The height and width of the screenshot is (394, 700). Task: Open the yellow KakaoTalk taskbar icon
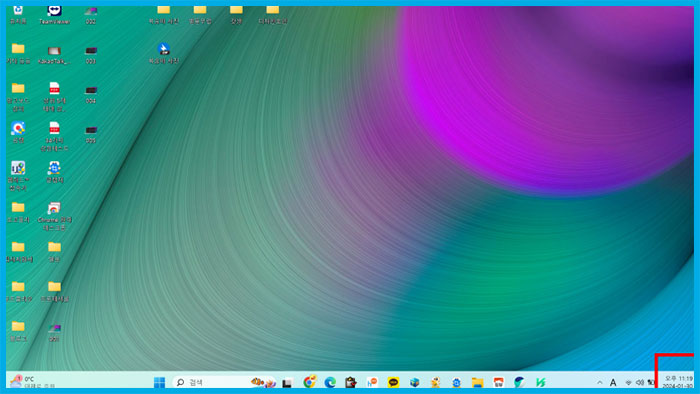(393, 382)
